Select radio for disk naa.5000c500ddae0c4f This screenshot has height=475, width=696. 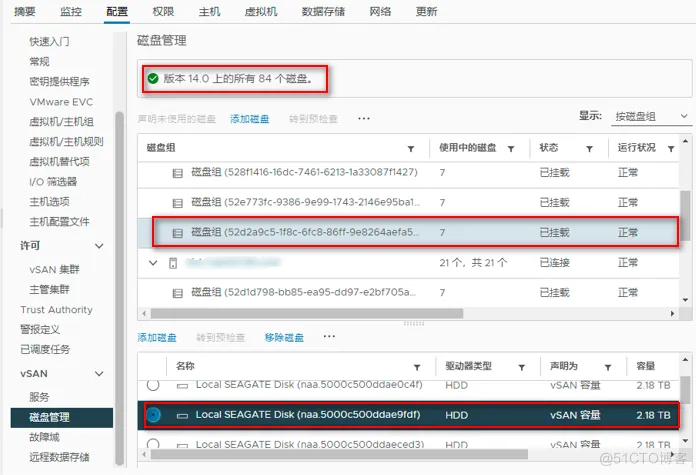(x=153, y=385)
